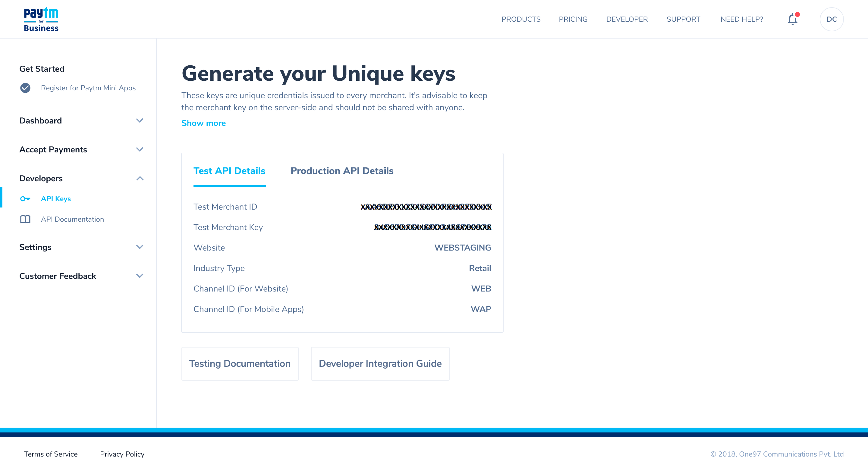This screenshot has height=471, width=868.
Task: Open the Developer Integration Guide
Action: 380,363
